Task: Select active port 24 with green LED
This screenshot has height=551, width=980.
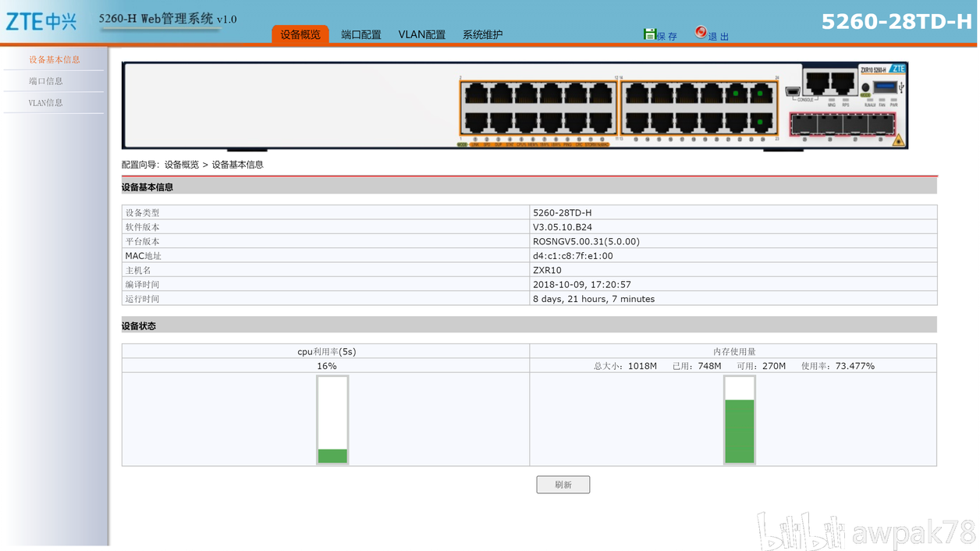Action: pos(761,94)
